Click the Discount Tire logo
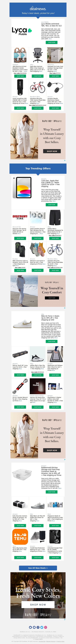This screenshot has height=644, width=76. point(20,217)
